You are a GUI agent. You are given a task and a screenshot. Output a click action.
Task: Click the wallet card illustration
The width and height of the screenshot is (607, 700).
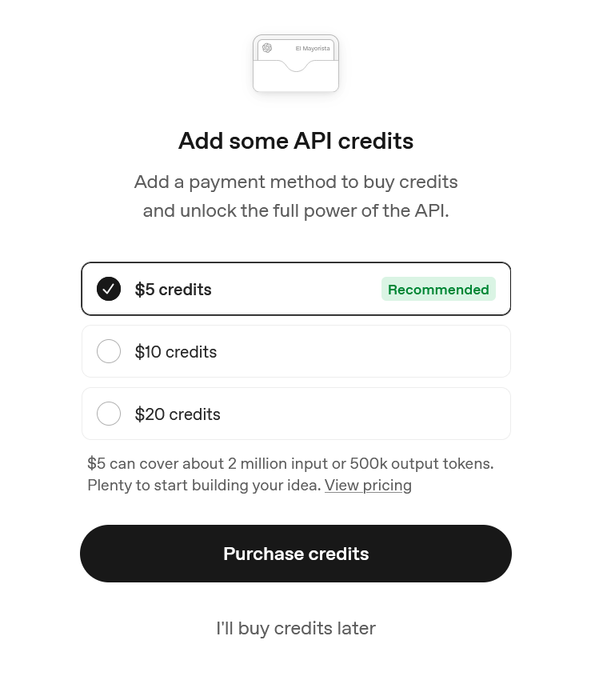click(296, 64)
